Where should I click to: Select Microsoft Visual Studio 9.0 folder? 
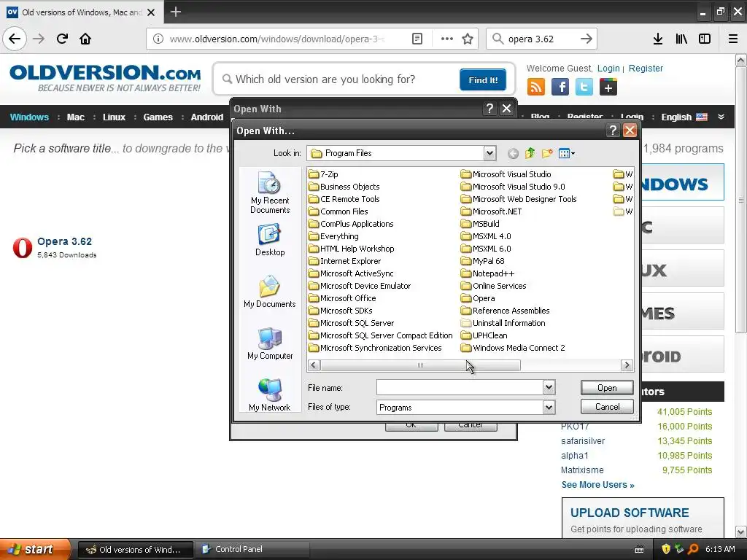pos(513,187)
